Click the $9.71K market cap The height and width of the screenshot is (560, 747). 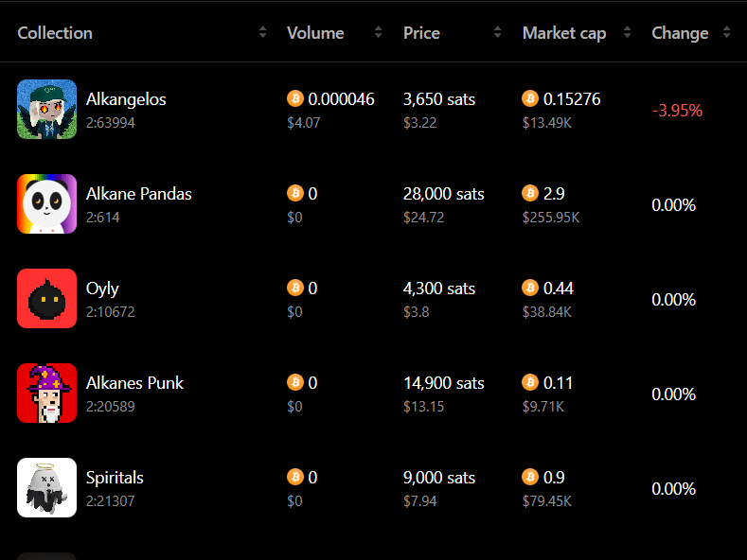[x=543, y=407]
